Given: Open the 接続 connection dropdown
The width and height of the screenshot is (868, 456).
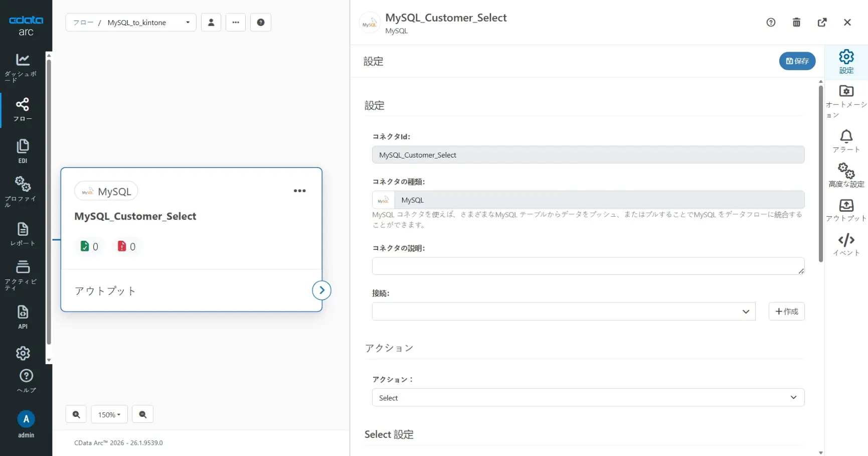Looking at the screenshot, I should pyautogui.click(x=563, y=311).
